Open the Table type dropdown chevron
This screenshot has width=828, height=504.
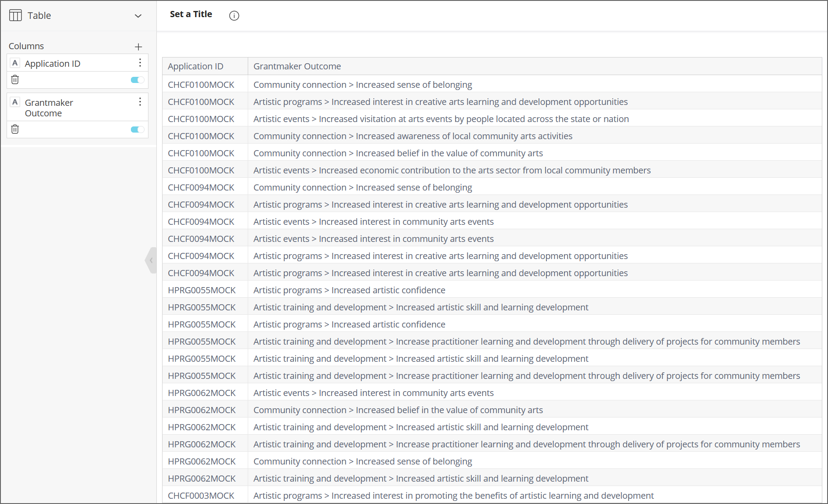[138, 16]
